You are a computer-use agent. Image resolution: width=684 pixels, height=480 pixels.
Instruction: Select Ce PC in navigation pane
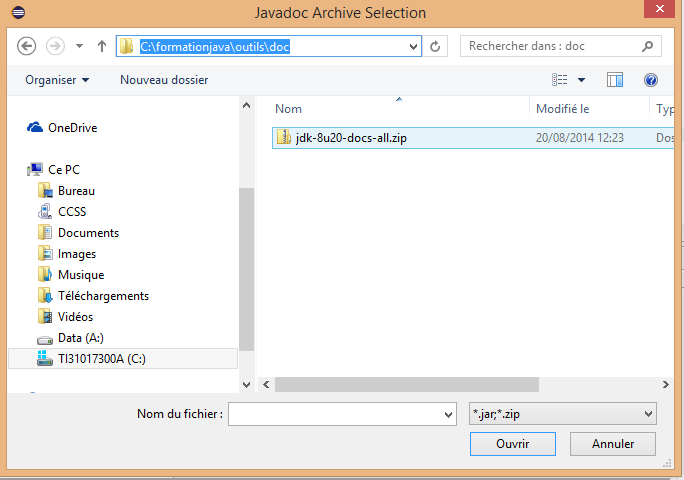coord(64,170)
